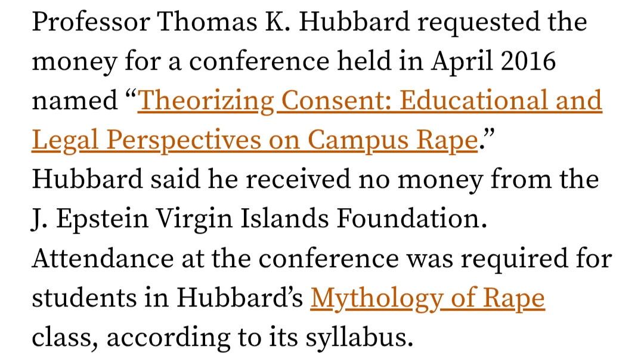Click the Legal Perspectives on Campus Rape link text
The width and height of the screenshot is (644, 362).
point(255,140)
